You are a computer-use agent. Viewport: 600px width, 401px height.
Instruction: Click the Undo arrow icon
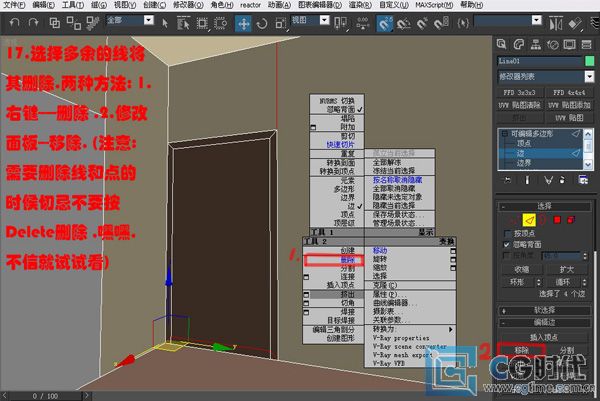pos(14,23)
